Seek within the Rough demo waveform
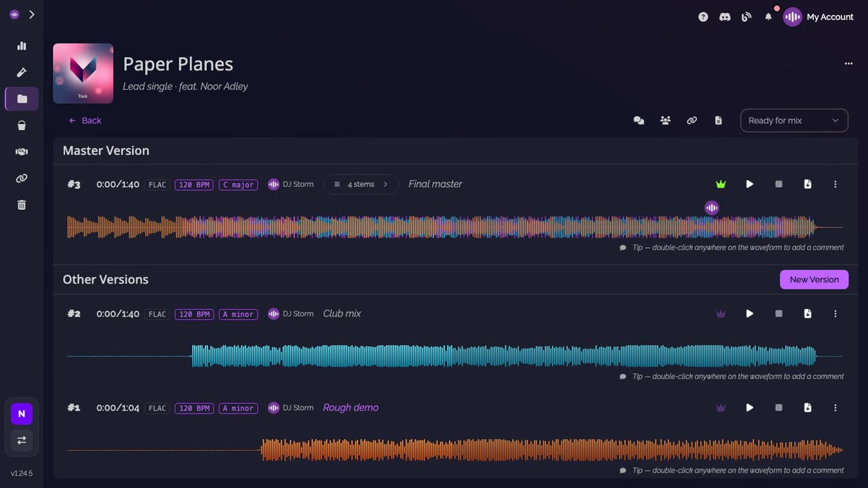868x488 pixels. click(455, 450)
